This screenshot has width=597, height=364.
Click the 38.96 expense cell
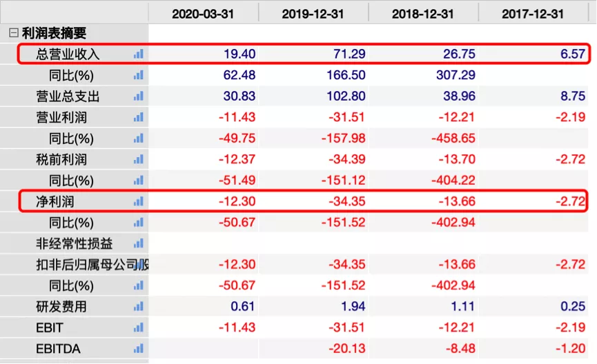pos(459,96)
